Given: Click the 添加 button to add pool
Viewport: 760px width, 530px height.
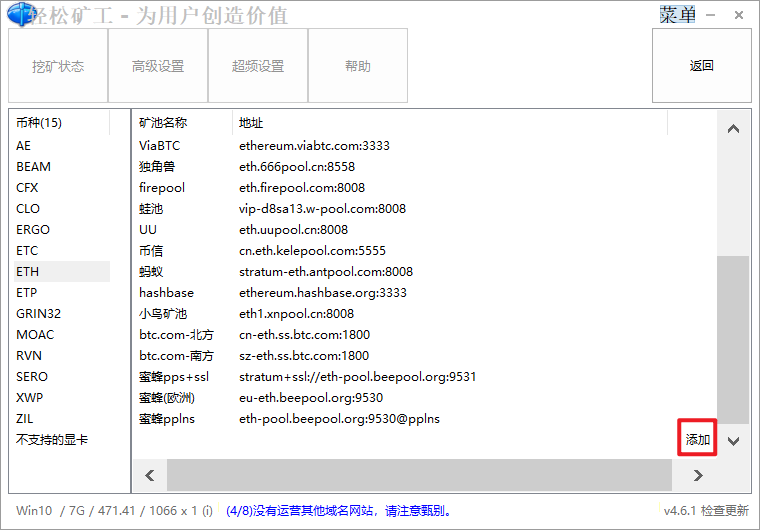Looking at the screenshot, I should [697, 440].
